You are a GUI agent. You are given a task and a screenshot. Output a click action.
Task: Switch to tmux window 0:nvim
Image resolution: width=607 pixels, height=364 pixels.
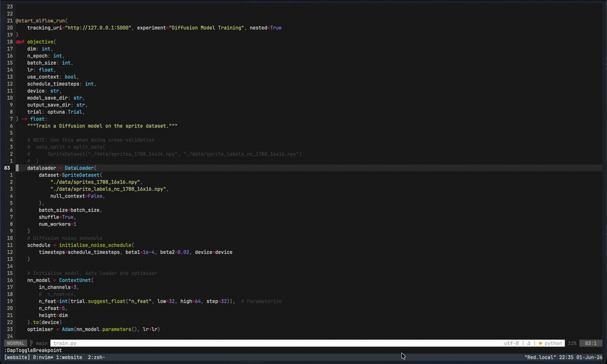click(x=45, y=357)
